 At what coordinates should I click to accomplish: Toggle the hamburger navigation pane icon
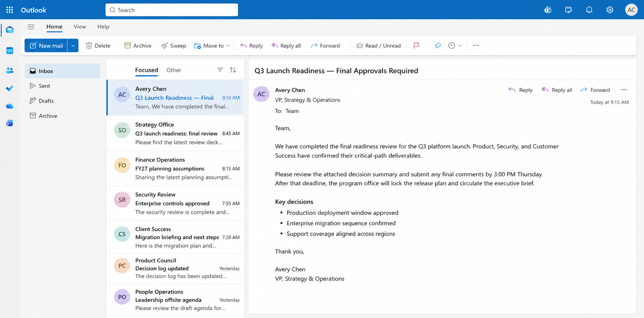pyautogui.click(x=31, y=27)
